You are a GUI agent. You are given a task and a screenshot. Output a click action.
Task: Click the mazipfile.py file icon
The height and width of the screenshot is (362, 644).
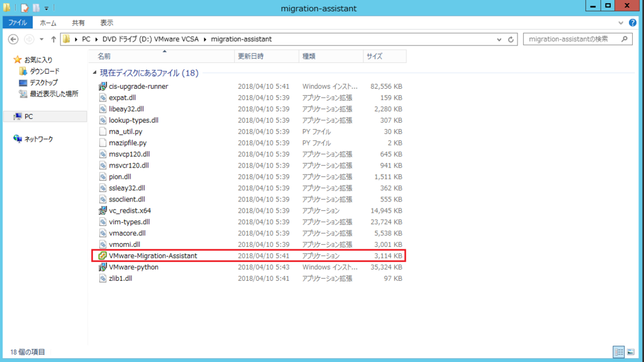[x=103, y=143]
